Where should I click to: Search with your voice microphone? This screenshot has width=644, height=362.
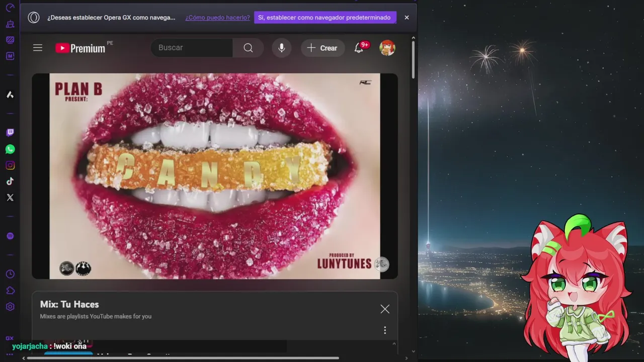click(x=282, y=48)
